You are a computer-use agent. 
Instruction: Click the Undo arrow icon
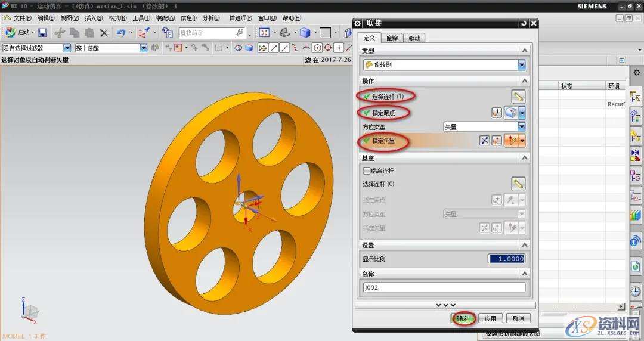121,32
